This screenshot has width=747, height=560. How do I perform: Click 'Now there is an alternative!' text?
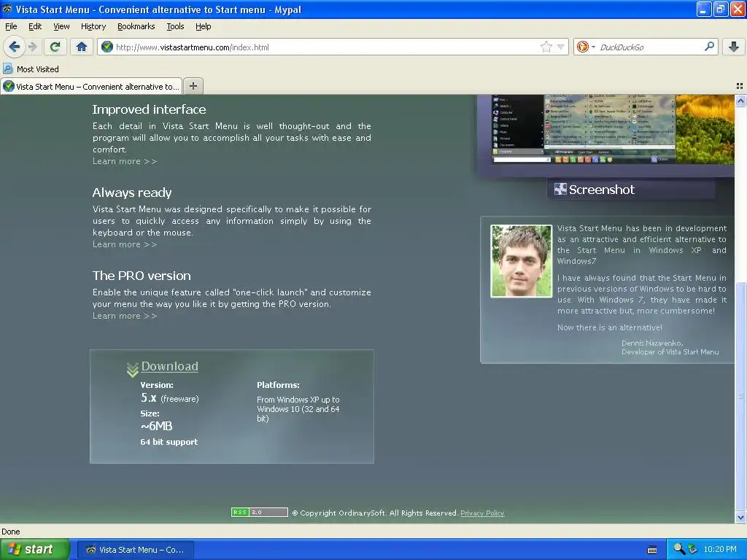pos(610,327)
